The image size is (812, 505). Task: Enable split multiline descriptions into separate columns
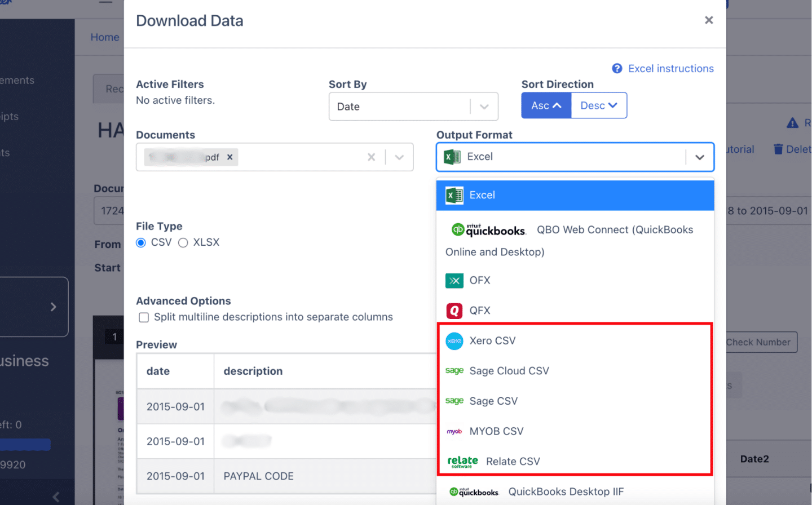[144, 317]
